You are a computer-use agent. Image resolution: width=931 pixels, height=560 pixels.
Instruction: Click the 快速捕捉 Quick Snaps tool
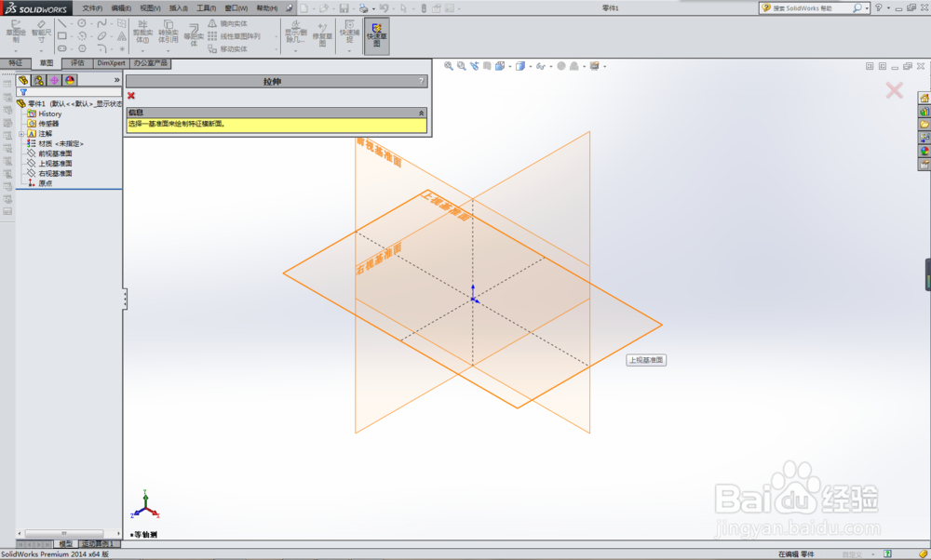coord(350,32)
